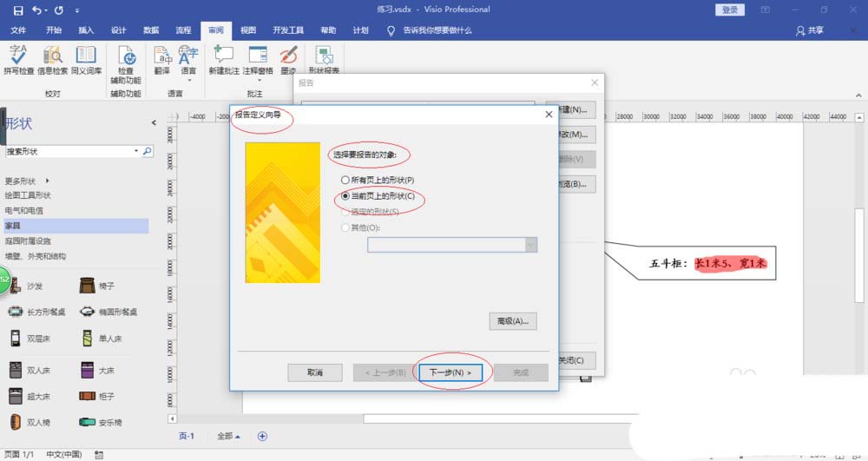The height and width of the screenshot is (461, 868).
Task: Add a 新建批注 comment
Action: click(224, 60)
